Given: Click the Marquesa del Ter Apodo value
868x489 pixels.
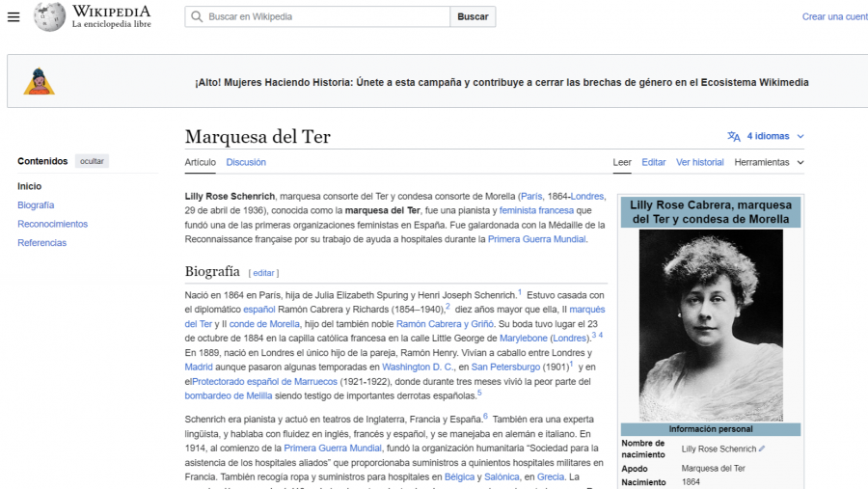Looking at the screenshot, I should (x=713, y=469).
